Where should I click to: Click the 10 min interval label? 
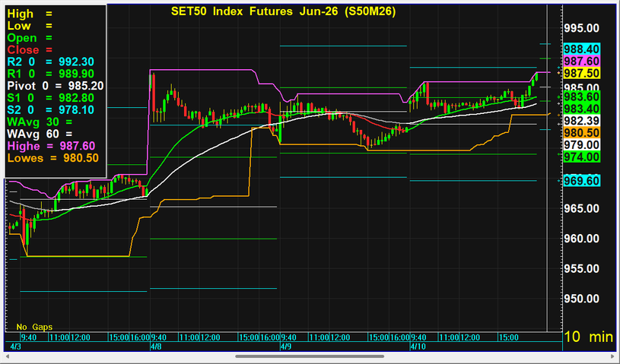(x=587, y=337)
